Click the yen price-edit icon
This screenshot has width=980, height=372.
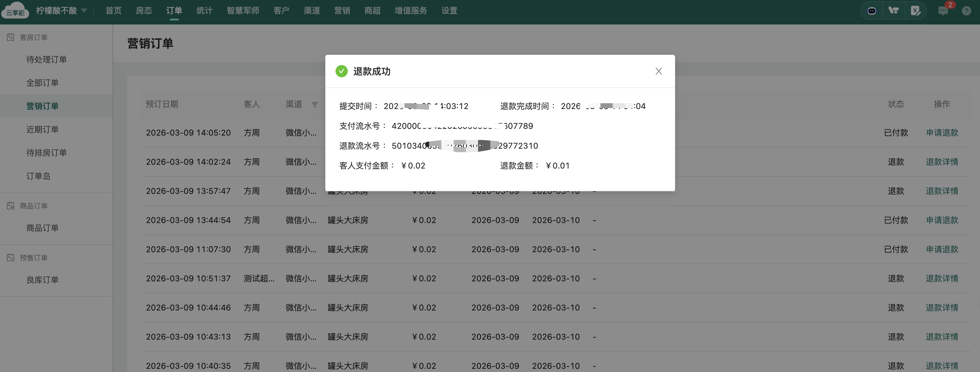point(915,11)
